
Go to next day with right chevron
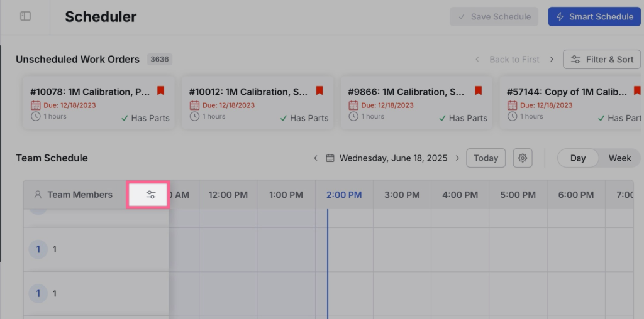pyautogui.click(x=457, y=158)
